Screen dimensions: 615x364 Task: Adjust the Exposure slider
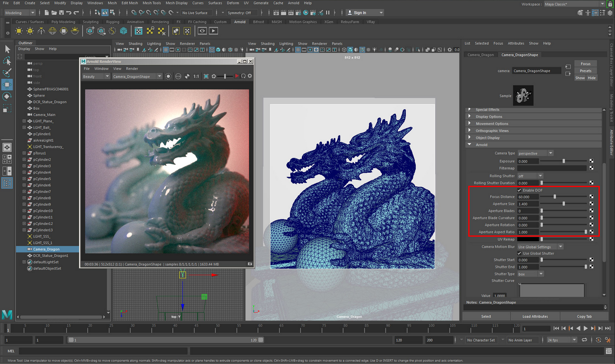pos(564,161)
